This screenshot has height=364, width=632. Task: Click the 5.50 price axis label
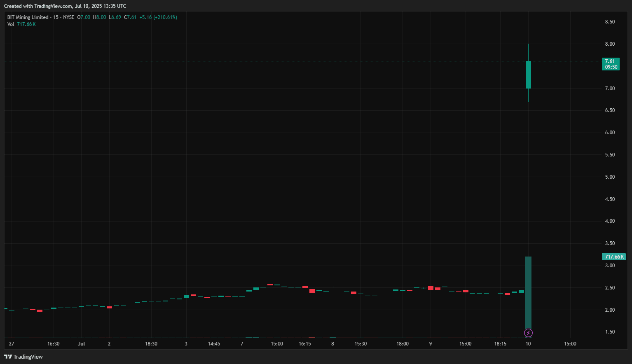click(x=610, y=155)
